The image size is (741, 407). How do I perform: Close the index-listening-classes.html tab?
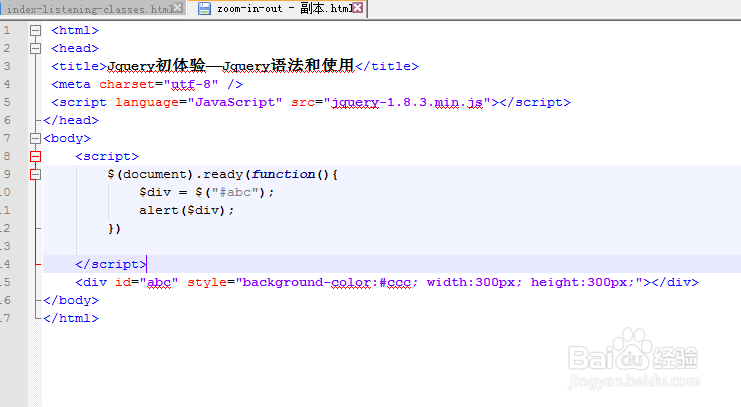[178, 8]
